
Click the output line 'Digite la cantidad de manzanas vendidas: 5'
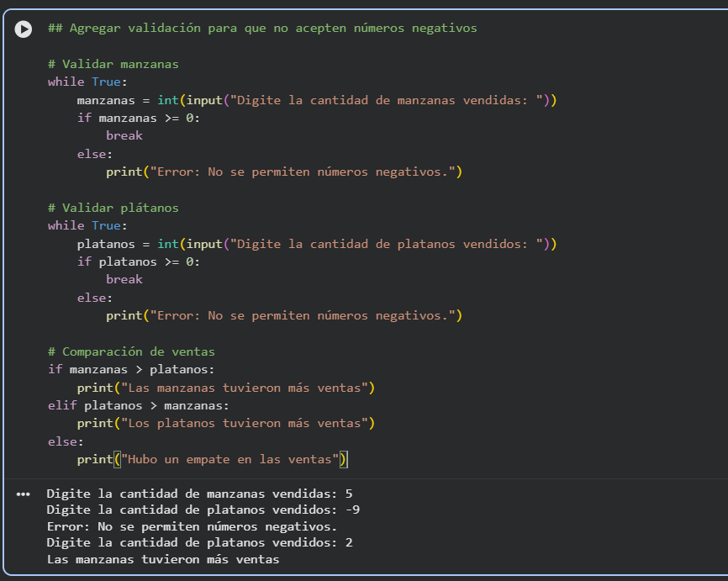pos(199,494)
